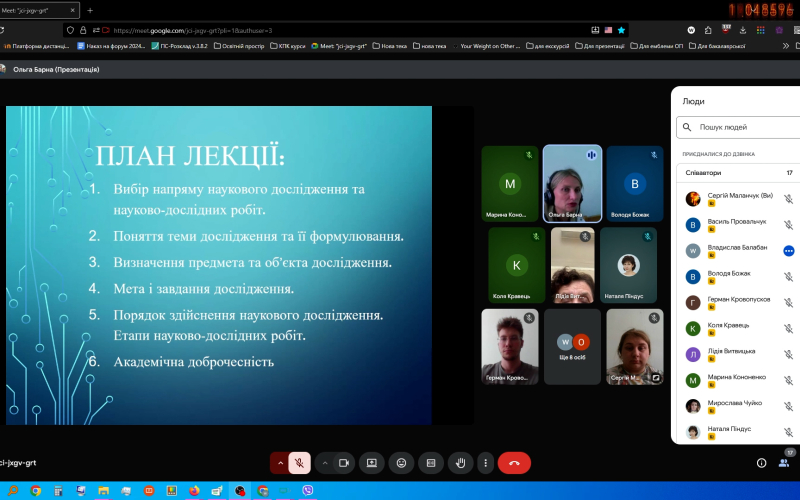Click the red leave call button
Viewport: 800px width, 500px height.
coord(514,463)
